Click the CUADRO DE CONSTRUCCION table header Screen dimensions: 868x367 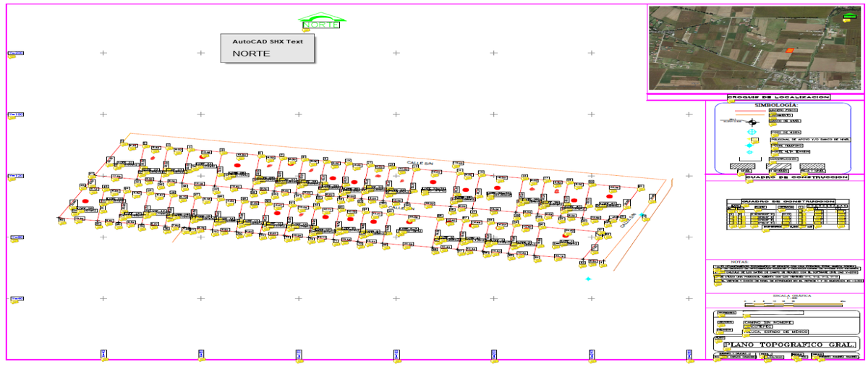click(x=788, y=201)
